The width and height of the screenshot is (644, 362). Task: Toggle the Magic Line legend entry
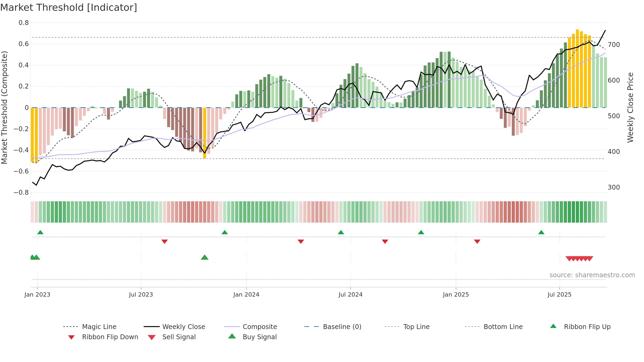point(90,327)
